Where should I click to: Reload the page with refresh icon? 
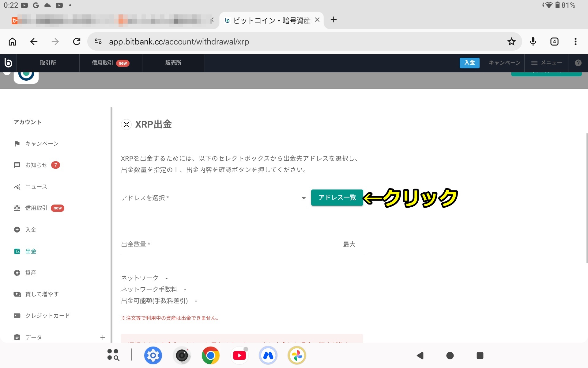[x=77, y=42]
